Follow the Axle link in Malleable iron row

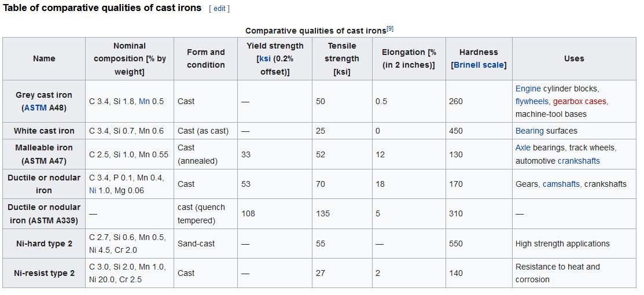click(522, 147)
